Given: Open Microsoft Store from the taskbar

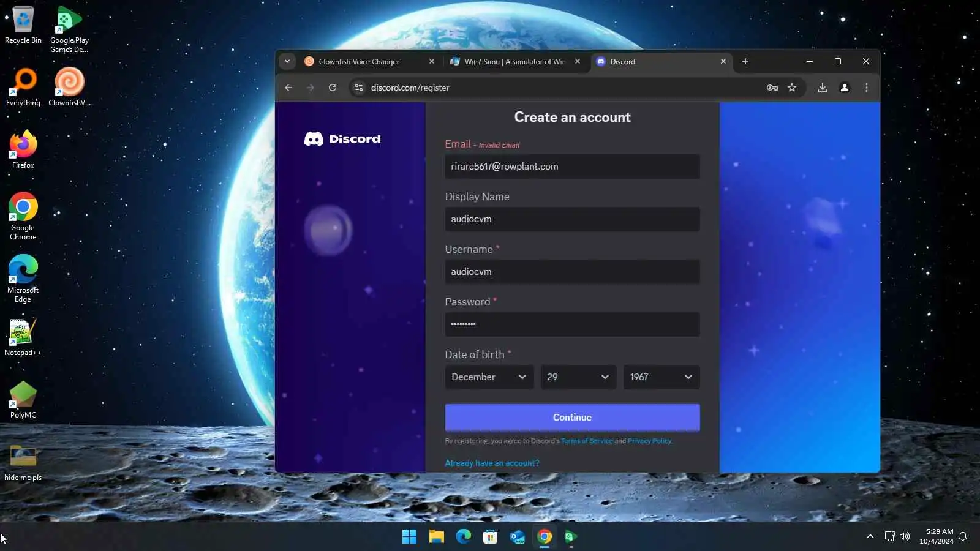Looking at the screenshot, I should coord(490,537).
